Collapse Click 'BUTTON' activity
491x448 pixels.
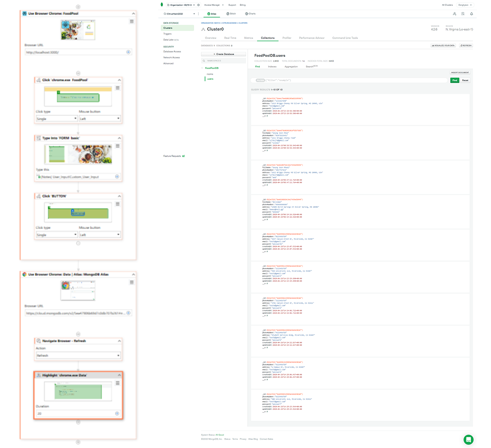point(119,196)
